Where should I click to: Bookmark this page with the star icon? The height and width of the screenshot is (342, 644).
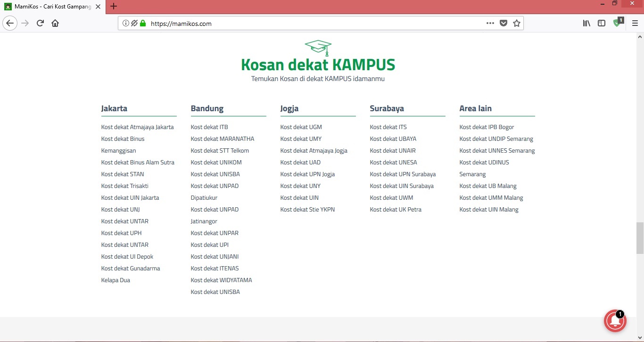[517, 23]
